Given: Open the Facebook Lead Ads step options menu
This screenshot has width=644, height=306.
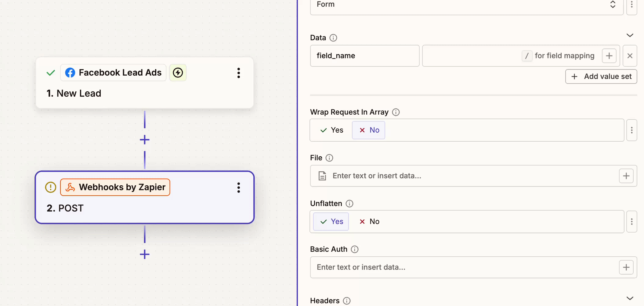Looking at the screenshot, I should (x=239, y=73).
